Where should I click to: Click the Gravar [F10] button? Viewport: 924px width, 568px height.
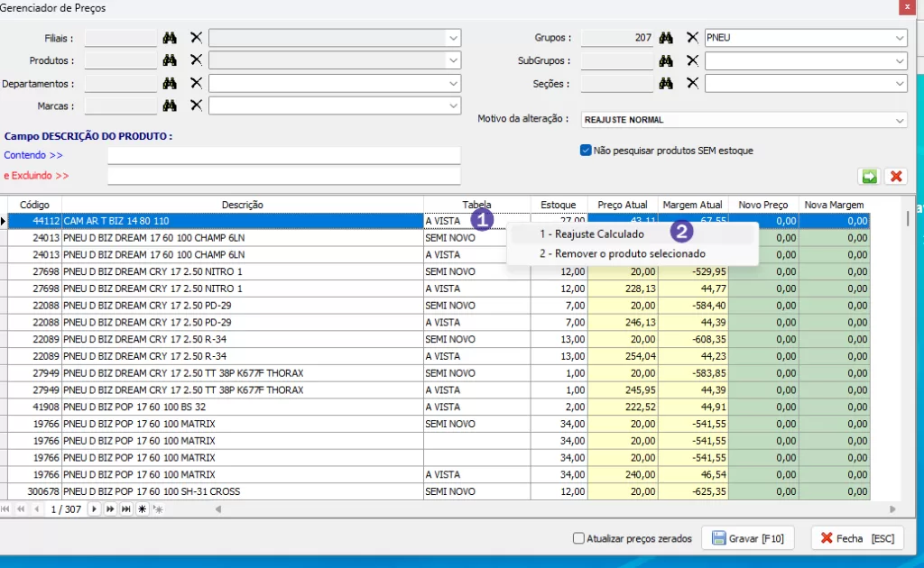[x=748, y=538]
